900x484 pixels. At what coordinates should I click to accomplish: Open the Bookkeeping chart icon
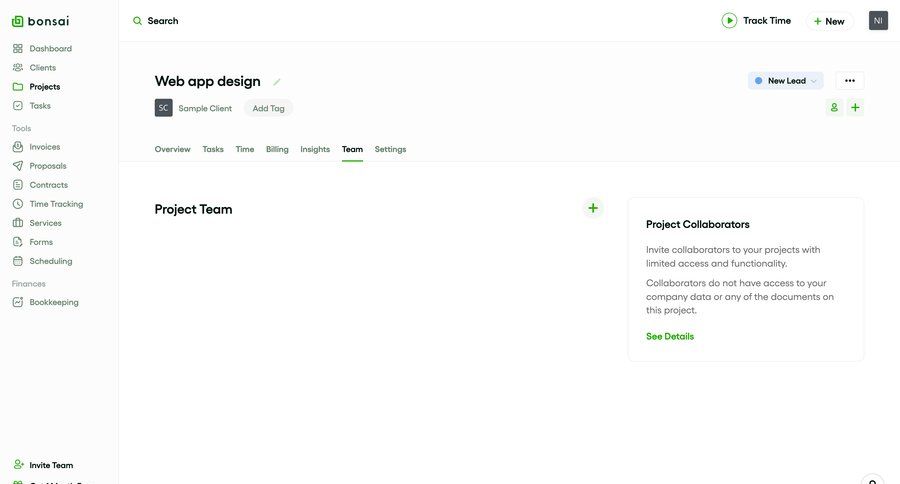click(x=18, y=302)
